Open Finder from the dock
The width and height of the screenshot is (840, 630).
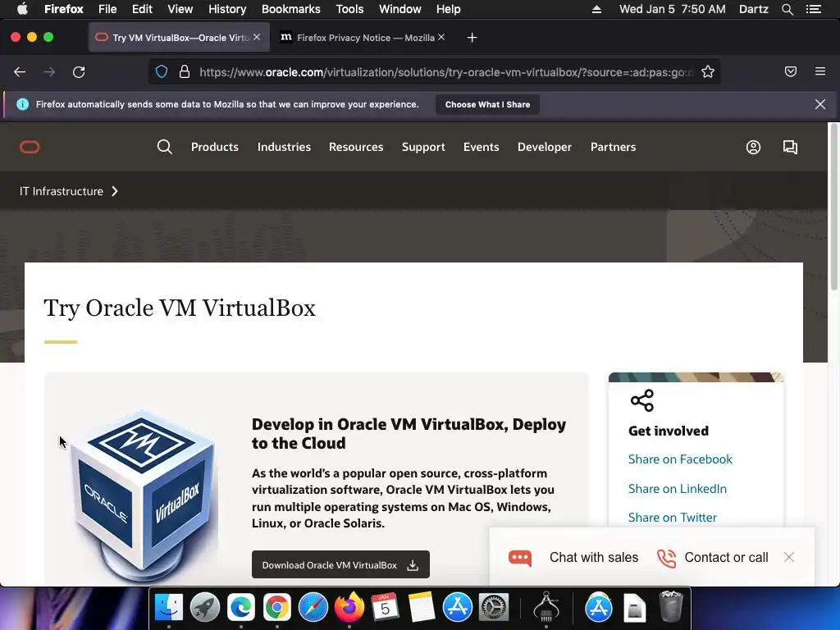pyautogui.click(x=169, y=608)
